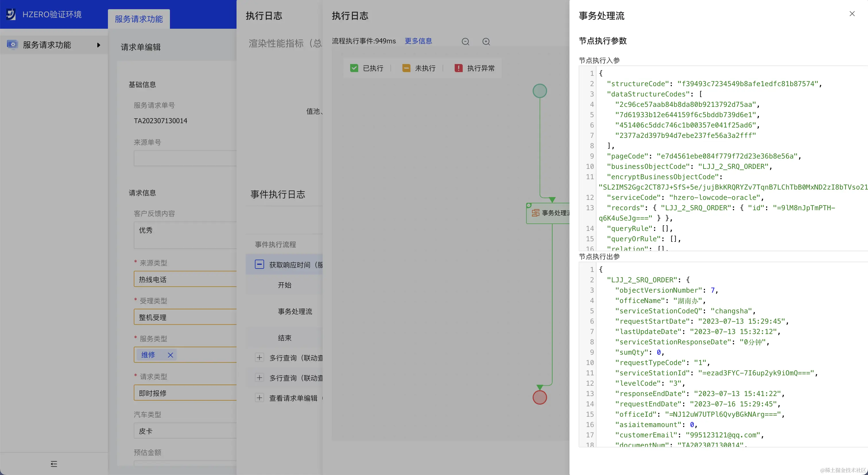The height and width of the screenshot is (475, 868).
Task: Close the 事务处理流 panel
Action: (x=852, y=14)
